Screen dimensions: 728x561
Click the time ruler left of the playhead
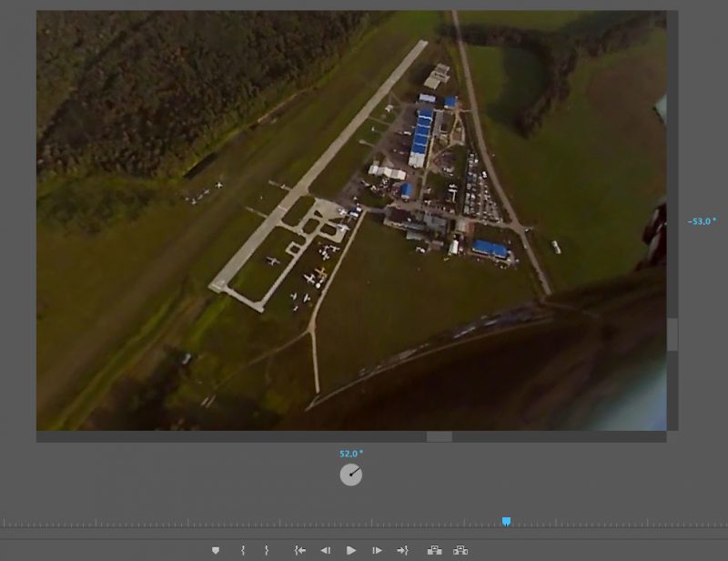tap(273, 524)
